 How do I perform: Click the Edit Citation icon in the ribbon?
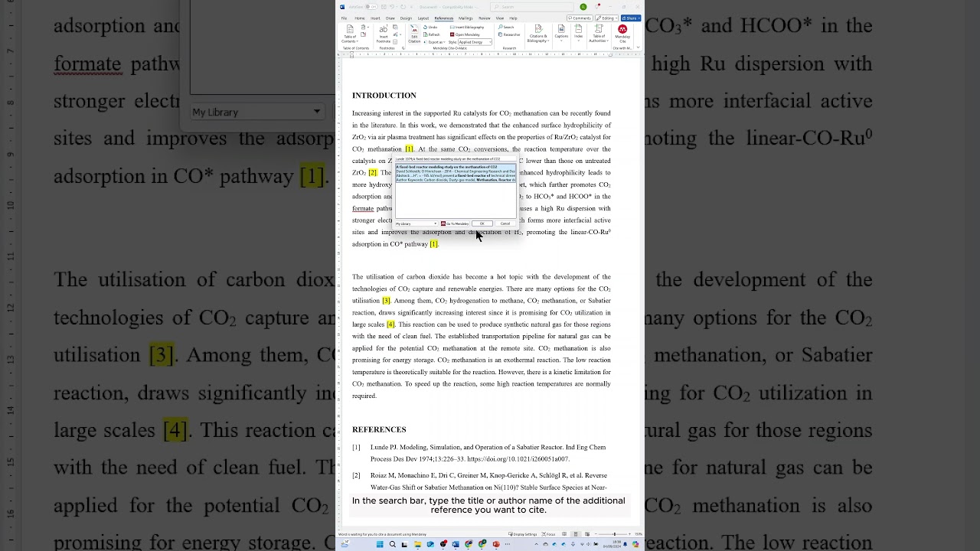[x=414, y=34]
